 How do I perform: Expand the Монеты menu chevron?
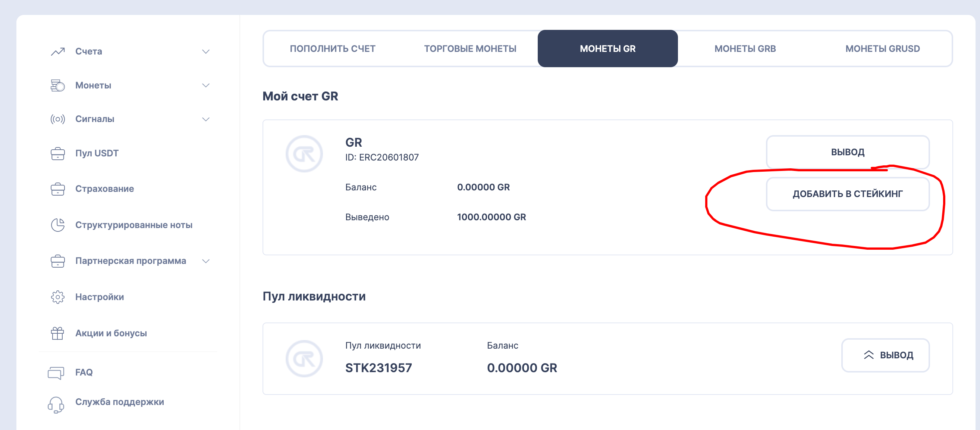click(x=206, y=85)
